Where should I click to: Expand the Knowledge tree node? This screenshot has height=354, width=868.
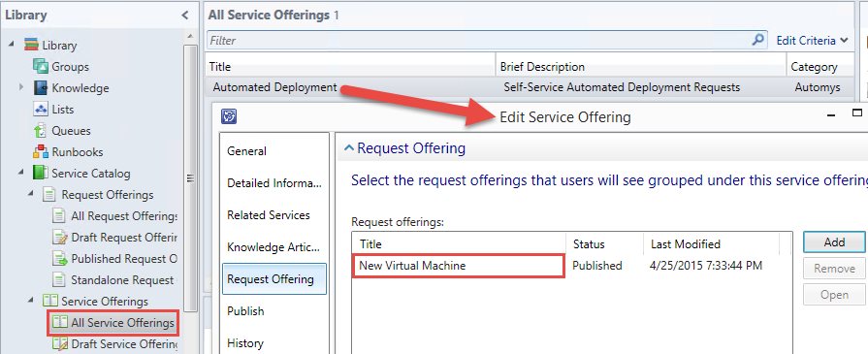21,87
